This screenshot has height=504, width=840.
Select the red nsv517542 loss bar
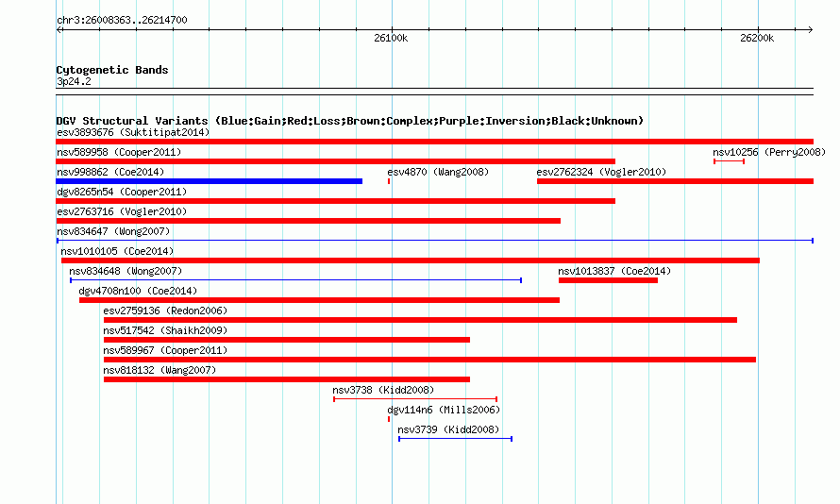pos(287,340)
